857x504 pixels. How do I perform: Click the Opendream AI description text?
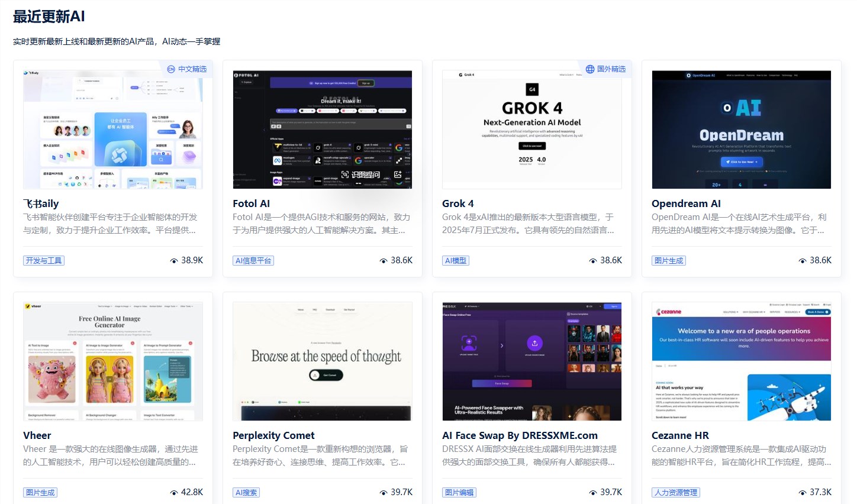tap(739, 224)
